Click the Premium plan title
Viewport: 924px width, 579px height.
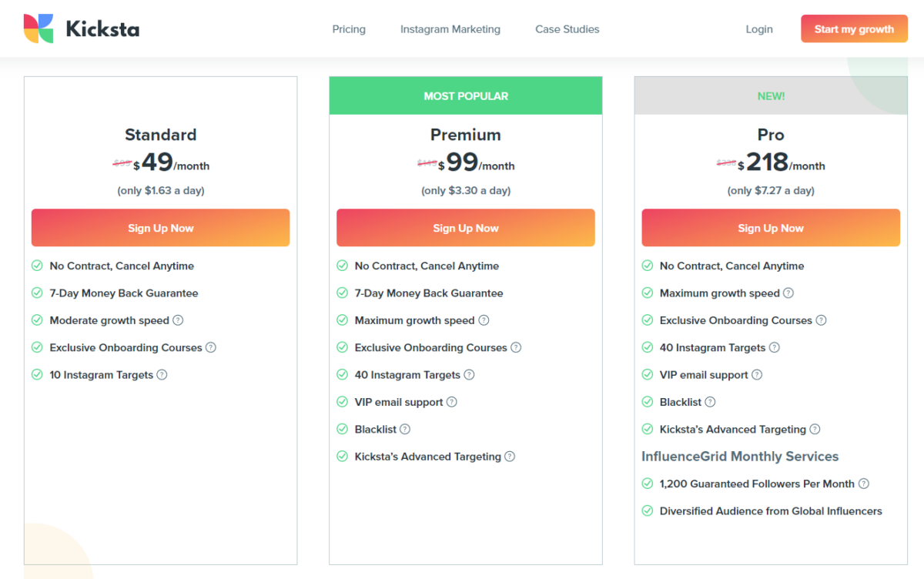point(466,135)
